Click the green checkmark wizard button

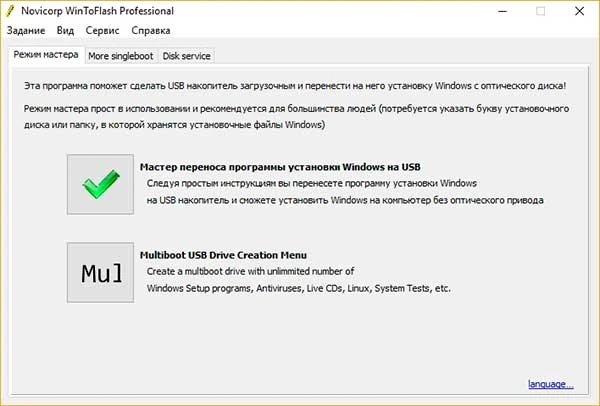pyautogui.click(x=100, y=184)
